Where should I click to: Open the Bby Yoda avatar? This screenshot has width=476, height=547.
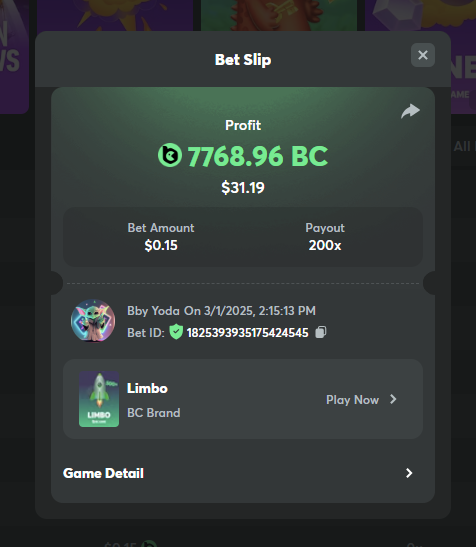(93, 321)
